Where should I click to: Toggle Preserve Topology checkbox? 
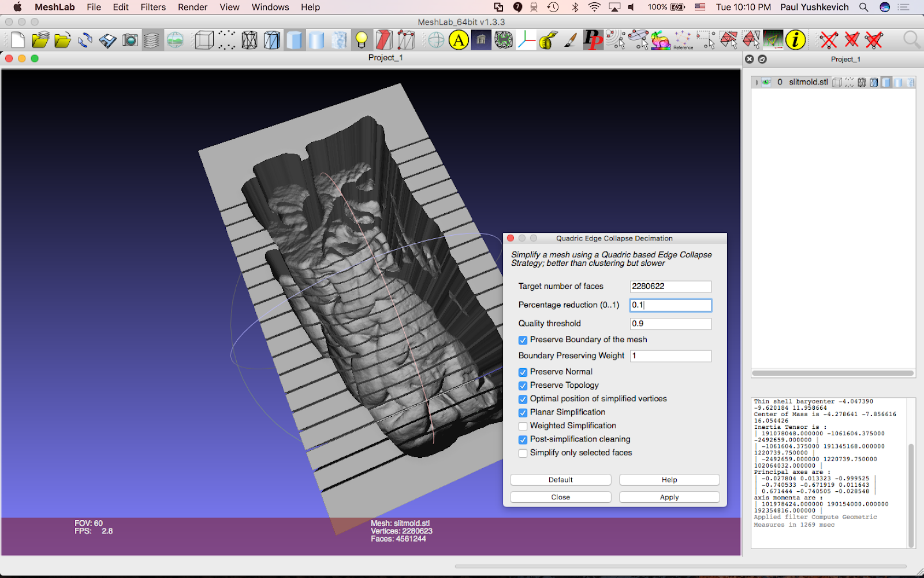(x=523, y=386)
